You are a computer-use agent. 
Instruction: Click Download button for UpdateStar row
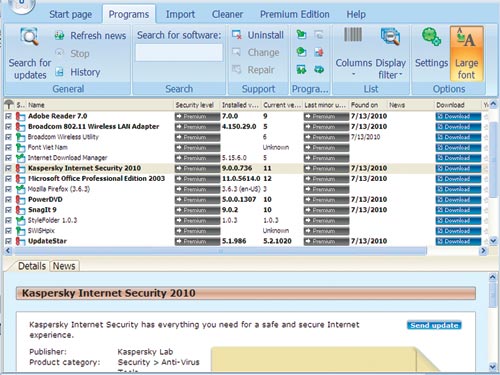[458, 241]
